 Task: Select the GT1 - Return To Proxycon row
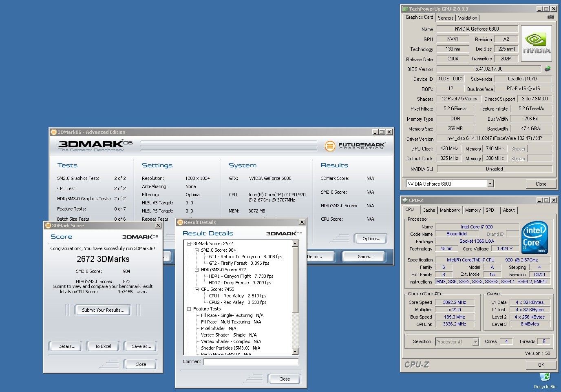pyautogui.click(x=245, y=257)
